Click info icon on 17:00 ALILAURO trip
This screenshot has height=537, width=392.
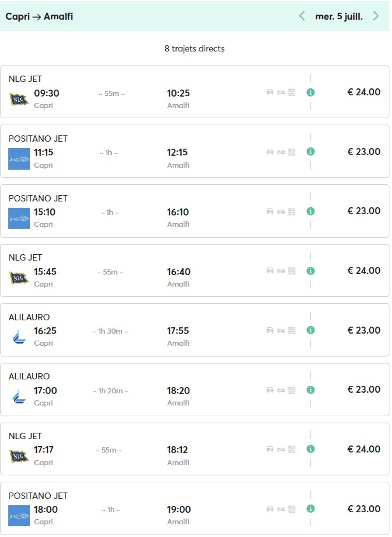click(x=310, y=390)
